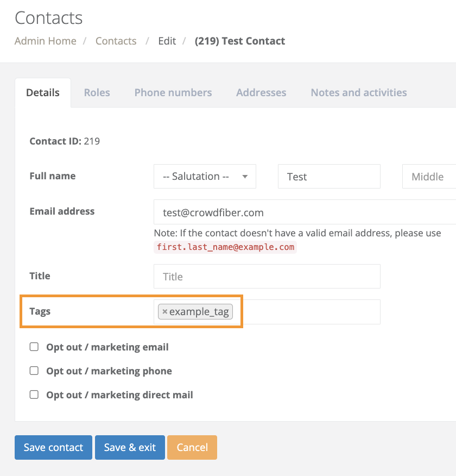Open the Contacts breadcrumb link
The height and width of the screenshot is (476, 456).
click(x=116, y=41)
